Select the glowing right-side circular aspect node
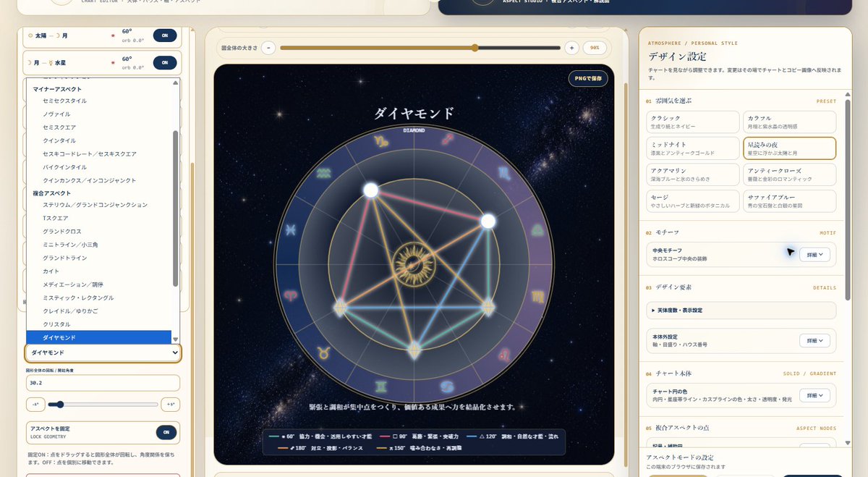Image resolution: width=868 pixels, height=477 pixels. click(x=488, y=220)
